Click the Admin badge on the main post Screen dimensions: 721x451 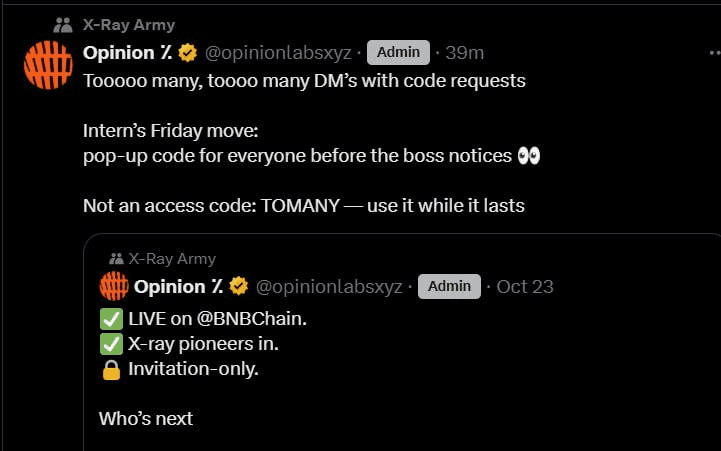pyautogui.click(x=398, y=52)
